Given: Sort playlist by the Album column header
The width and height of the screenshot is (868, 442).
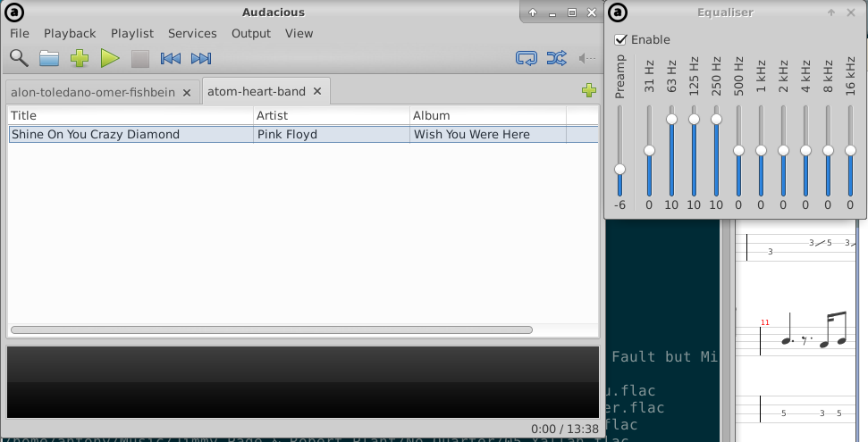Looking at the screenshot, I should click(488, 115).
